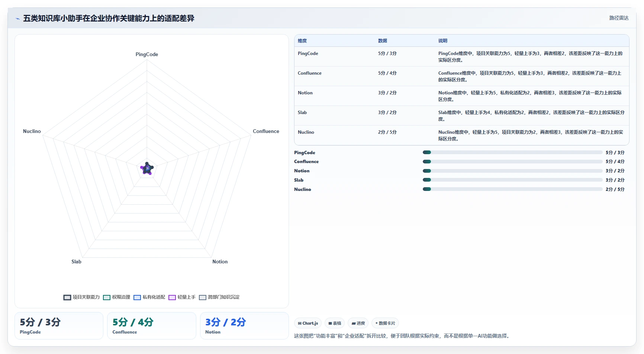Select the Chart.js chip
Viewport: 644px width, 354px height.
[308, 323]
